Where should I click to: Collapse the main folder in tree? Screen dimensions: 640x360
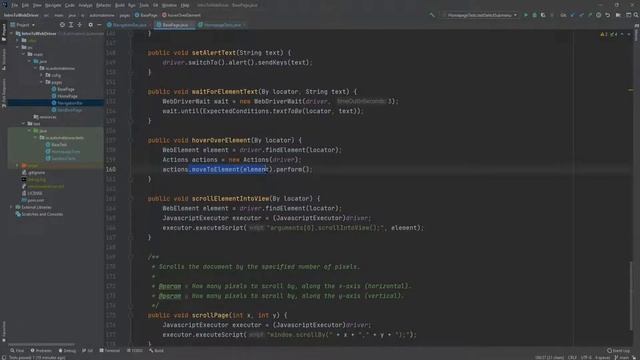click(x=24, y=54)
